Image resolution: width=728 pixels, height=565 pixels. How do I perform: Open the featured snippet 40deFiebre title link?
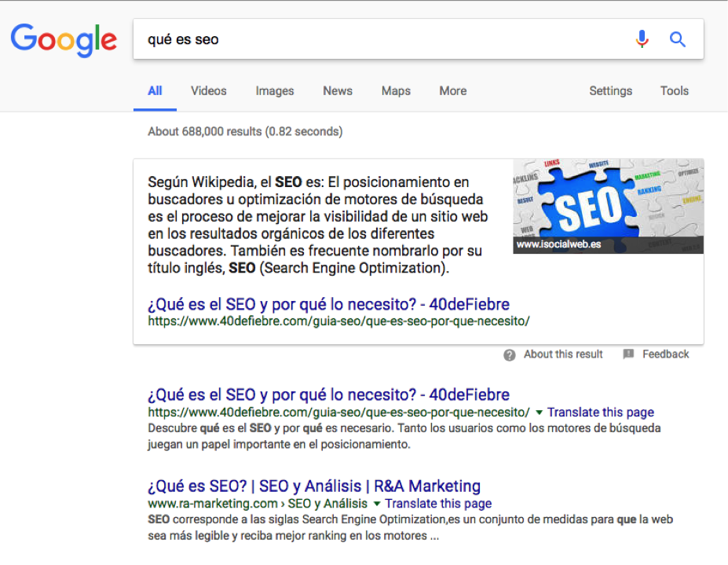pos(328,304)
